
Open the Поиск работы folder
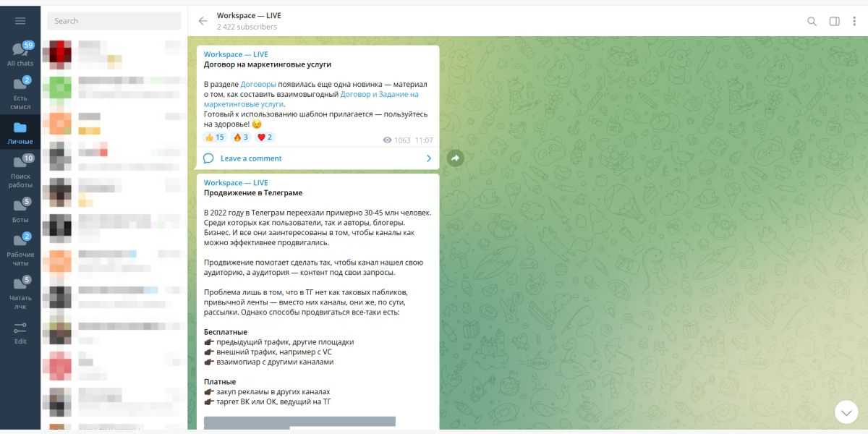pos(20,171)
